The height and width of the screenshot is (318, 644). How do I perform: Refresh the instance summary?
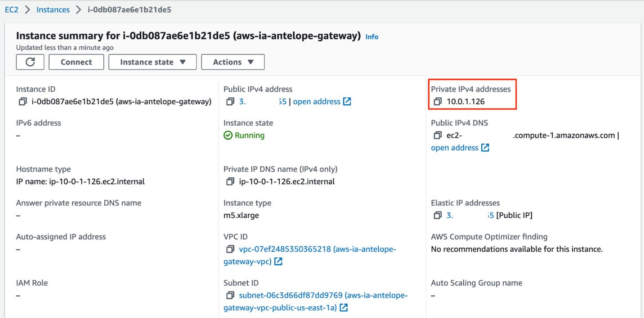pos(30,62)
